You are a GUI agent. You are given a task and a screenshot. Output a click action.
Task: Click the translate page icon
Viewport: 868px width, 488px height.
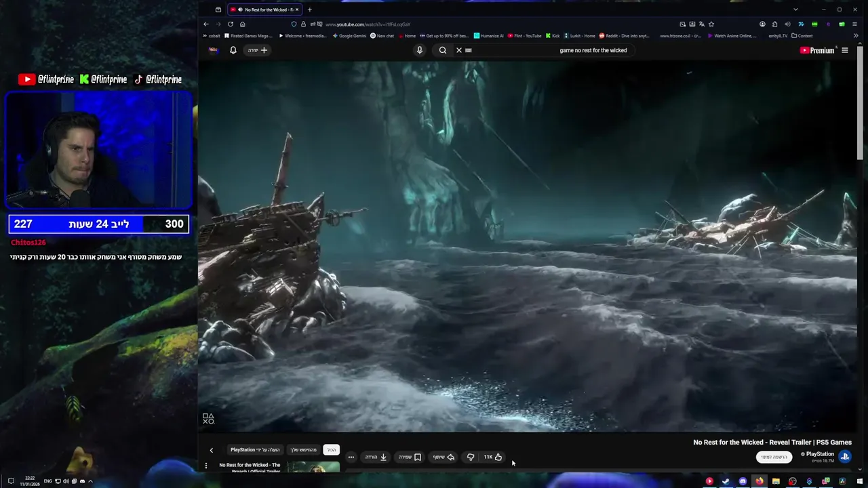pyautogui.click(x=702, y=24)
